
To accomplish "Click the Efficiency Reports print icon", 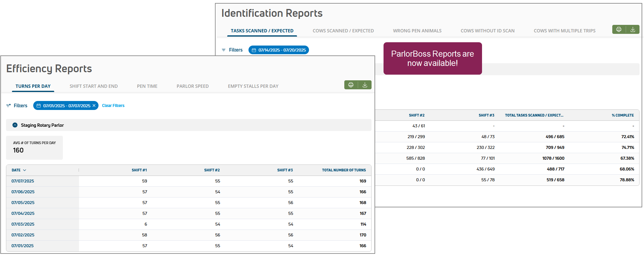I will pos(351,85).
